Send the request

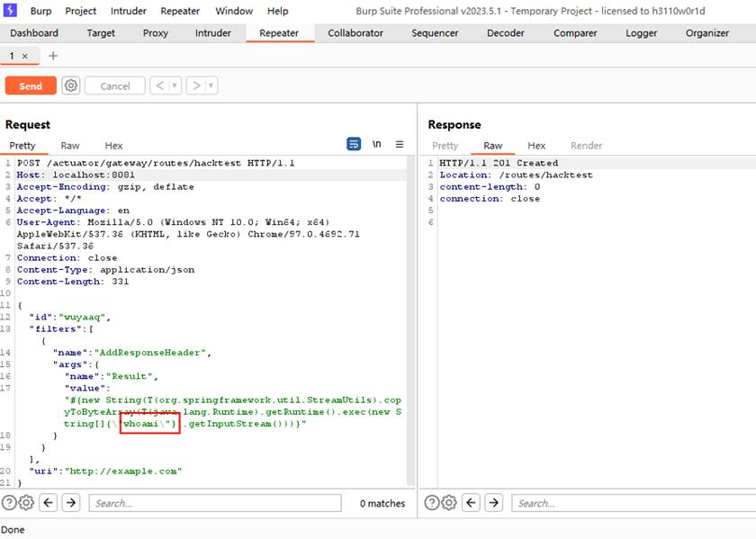(31, 85)
